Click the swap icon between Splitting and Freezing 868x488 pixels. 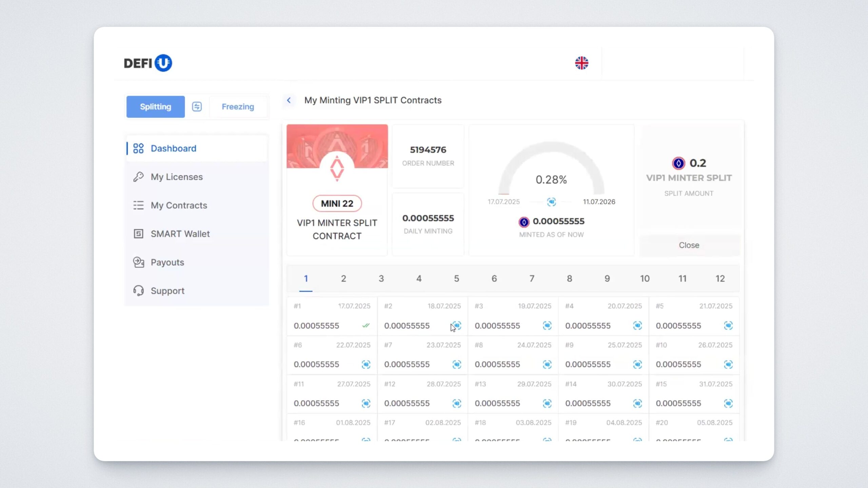[197, 106]
